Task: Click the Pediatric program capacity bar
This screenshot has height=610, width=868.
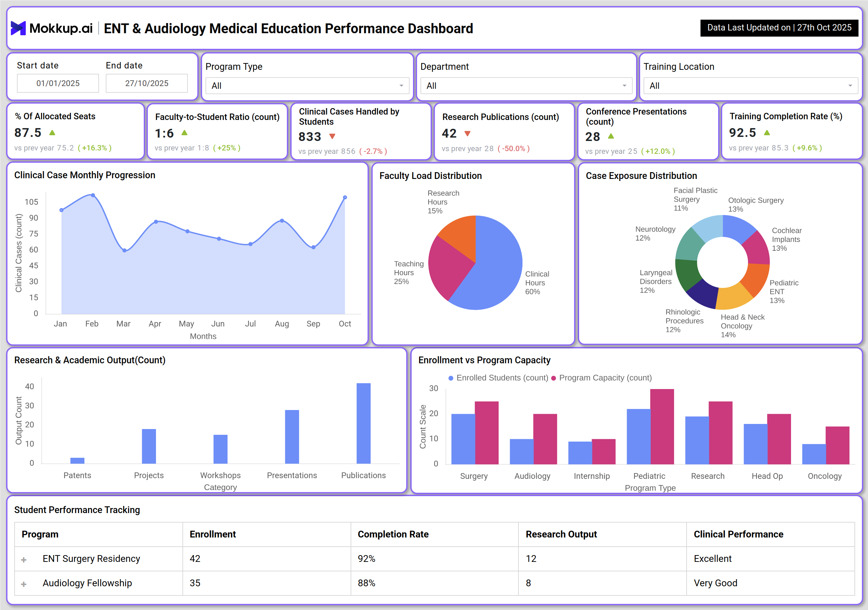Action: (662, 426)
